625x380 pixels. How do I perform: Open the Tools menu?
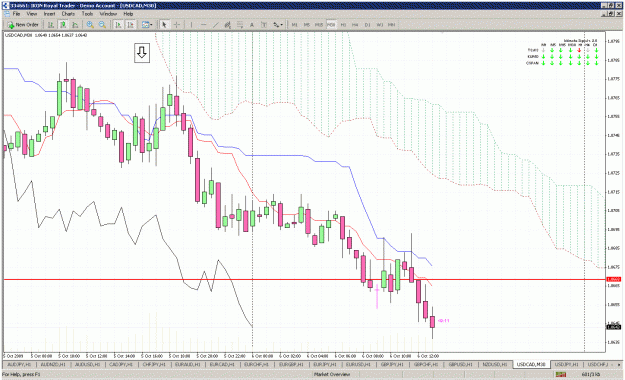(87, 14)
